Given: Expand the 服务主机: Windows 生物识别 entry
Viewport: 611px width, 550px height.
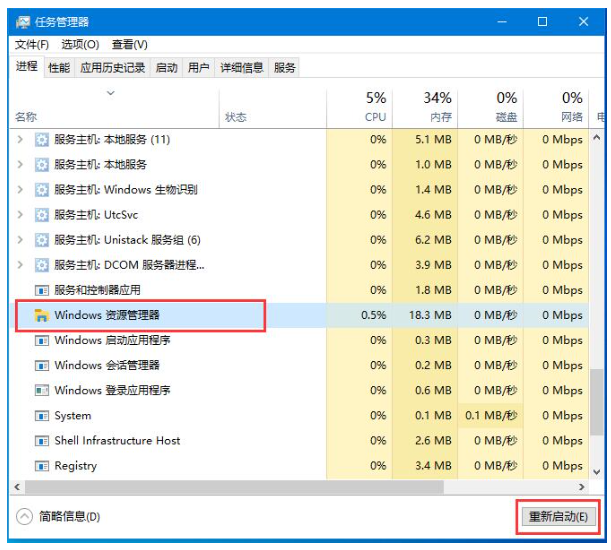Looking at the screenshot, I should (21, 190).
